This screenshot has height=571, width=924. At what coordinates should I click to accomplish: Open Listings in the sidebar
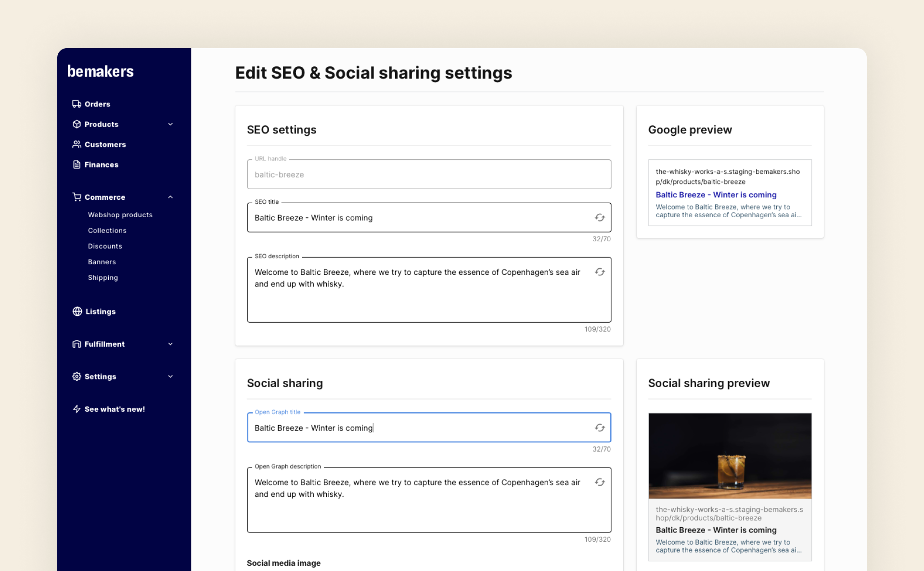click(x=100, y=311)
